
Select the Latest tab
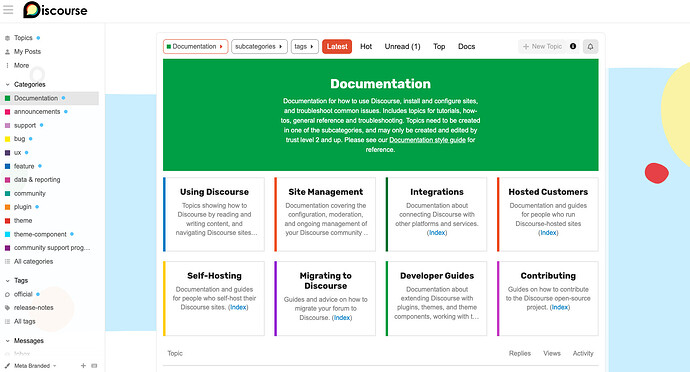pyautogui.click(x=337, y=47)
